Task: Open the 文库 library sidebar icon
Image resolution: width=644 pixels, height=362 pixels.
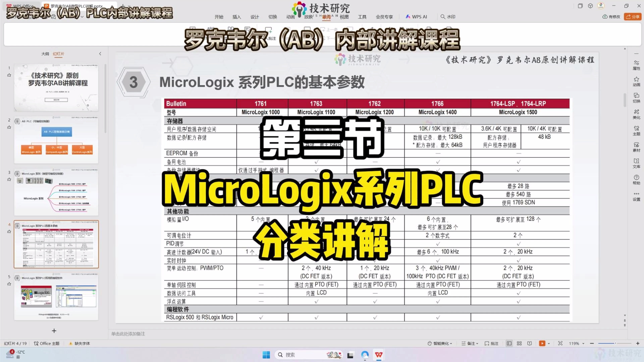Action: pyautogui.click(x=636, y=163)
